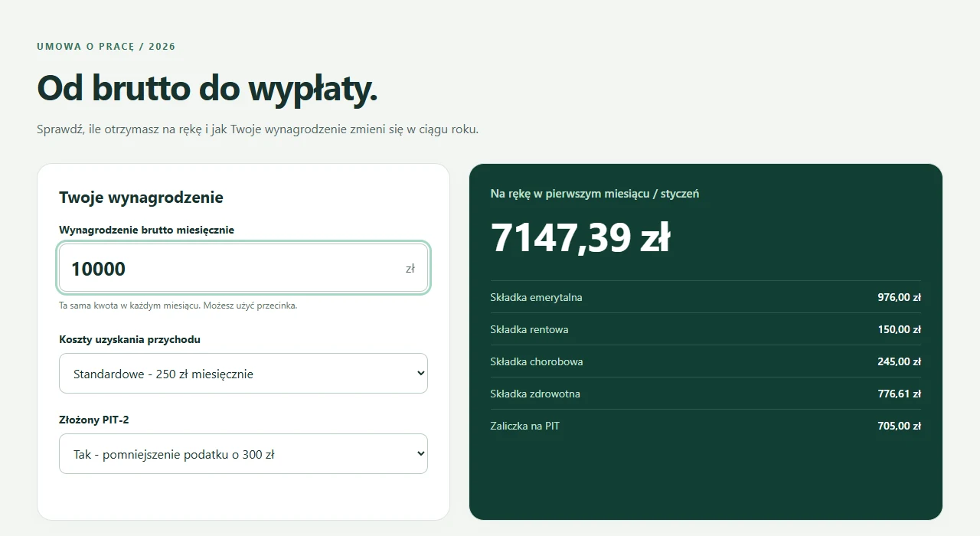
Task: Click the 'UMOWA O PRACĘ / 2026' label
Action: point(106,47)
